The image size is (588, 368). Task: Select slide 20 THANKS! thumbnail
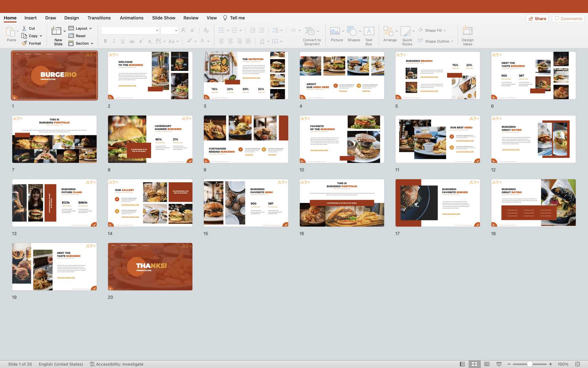pyautogui.click(x=150, y=266)
